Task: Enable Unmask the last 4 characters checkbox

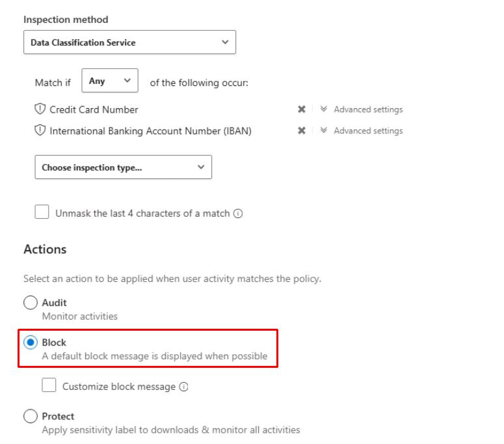Action: click(x=42, y=212)
